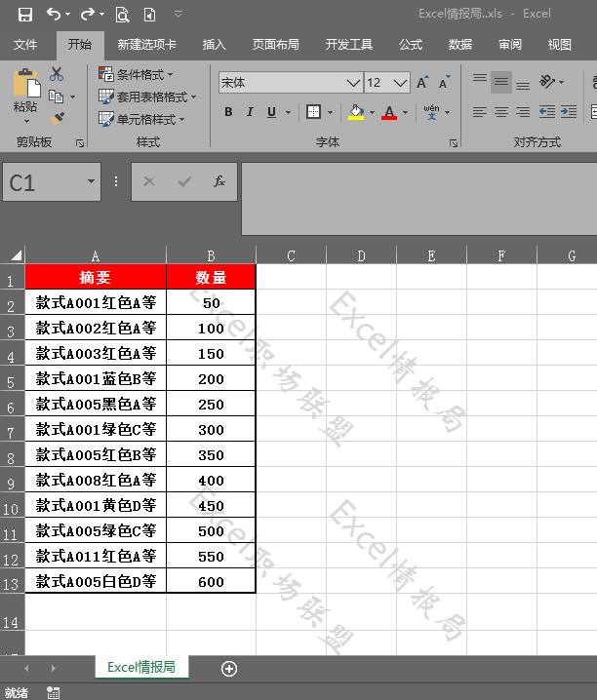Screen dimensions: 597x700
Task: Click the Increase Indent icon
Action: click(x=569, y=111)
